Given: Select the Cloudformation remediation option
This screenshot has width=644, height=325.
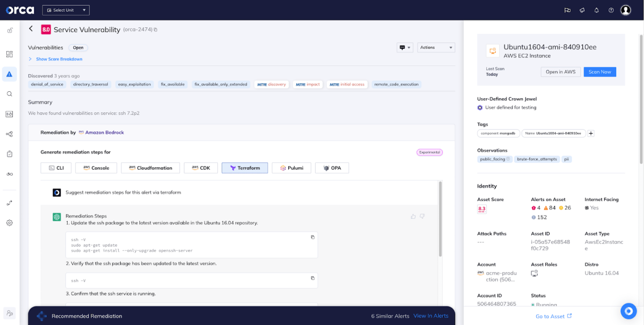Looking at the screenshot, I should 150,168.
